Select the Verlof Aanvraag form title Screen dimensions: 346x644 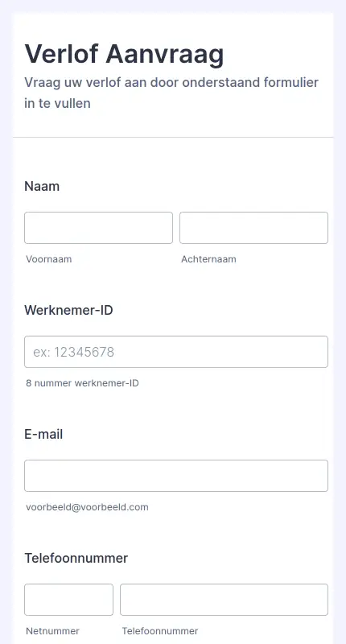tap(125, 54)
